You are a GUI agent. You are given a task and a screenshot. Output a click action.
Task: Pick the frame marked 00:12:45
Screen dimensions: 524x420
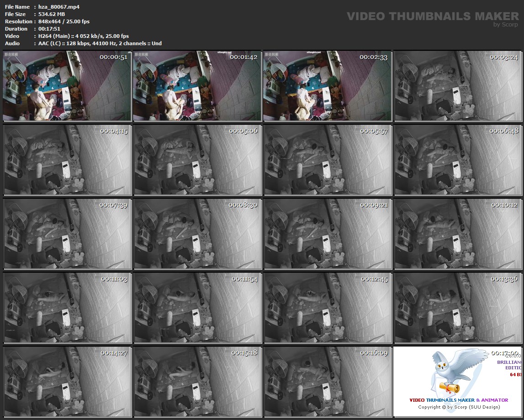point(328,308)
